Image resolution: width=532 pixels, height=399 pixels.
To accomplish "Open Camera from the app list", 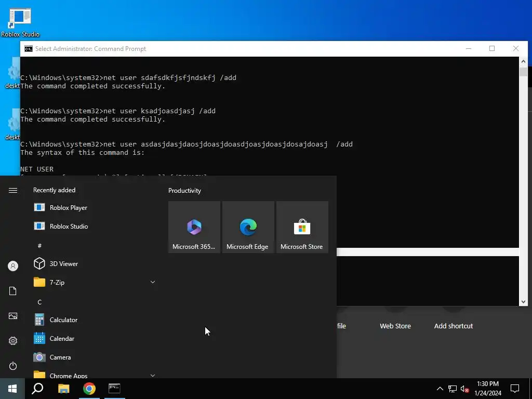I will point(95,357).
